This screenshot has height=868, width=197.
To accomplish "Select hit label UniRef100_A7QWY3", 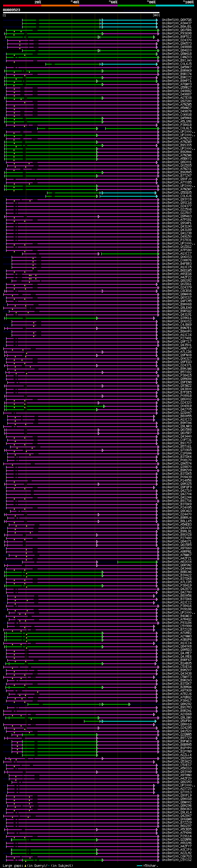I will point(177,84).
